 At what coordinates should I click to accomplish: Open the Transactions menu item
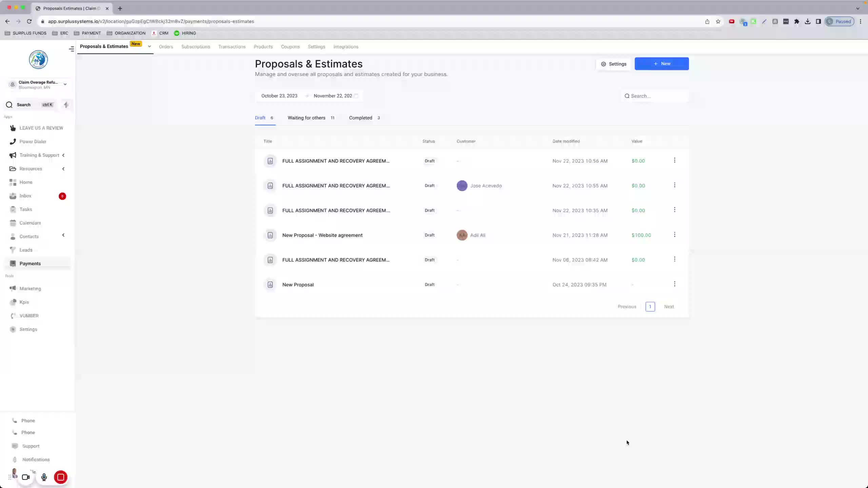tap(232, 47)
